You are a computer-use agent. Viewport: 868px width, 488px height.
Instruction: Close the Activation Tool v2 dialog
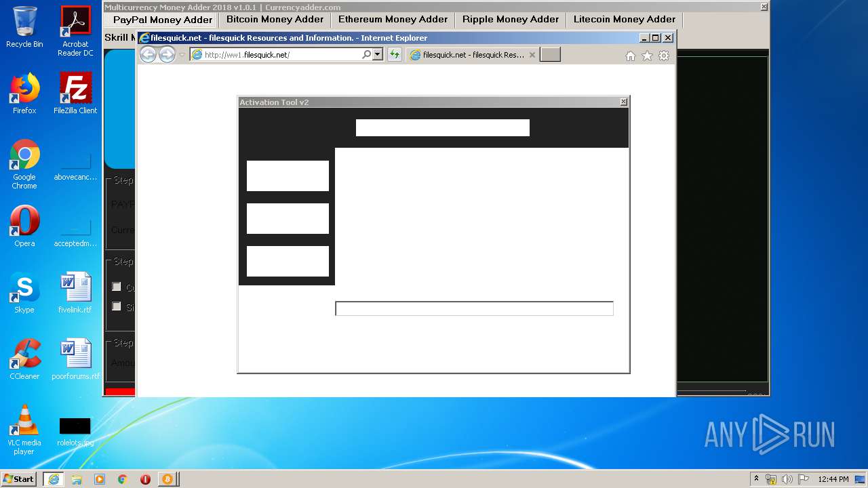(624, 102)
